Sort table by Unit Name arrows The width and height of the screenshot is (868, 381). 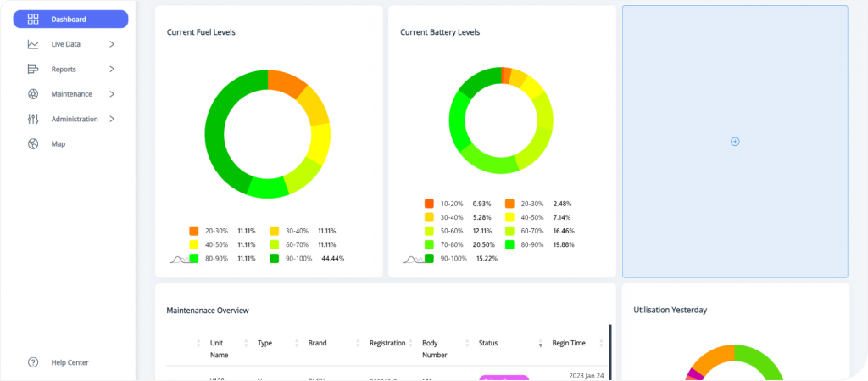pos(246,344)
